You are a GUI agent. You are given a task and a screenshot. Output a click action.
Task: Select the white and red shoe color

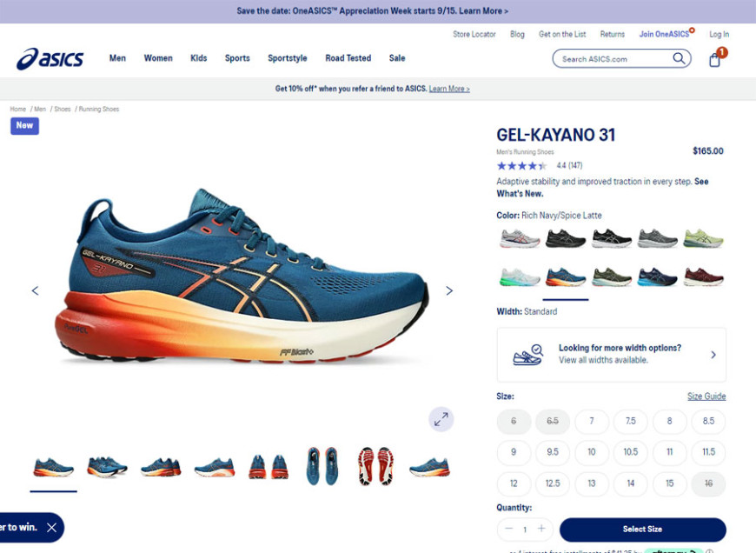coord(520,238)
